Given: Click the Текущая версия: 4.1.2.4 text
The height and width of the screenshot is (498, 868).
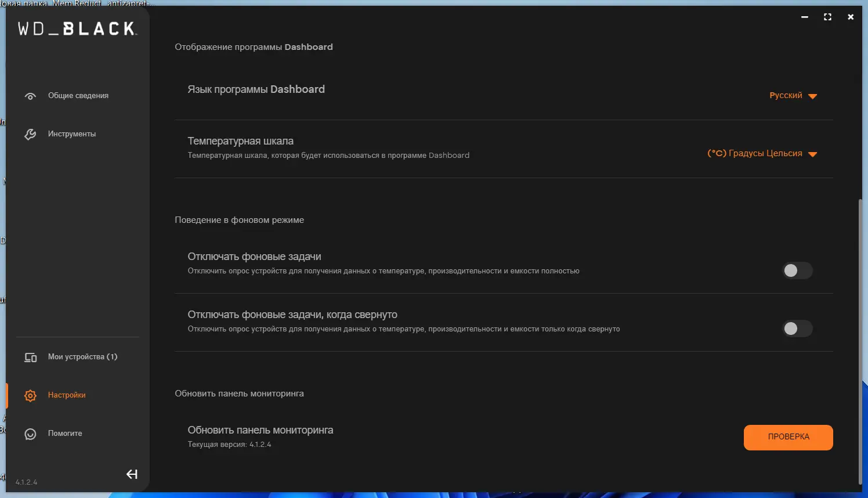Looking at the screenshot, I should 229,445.
